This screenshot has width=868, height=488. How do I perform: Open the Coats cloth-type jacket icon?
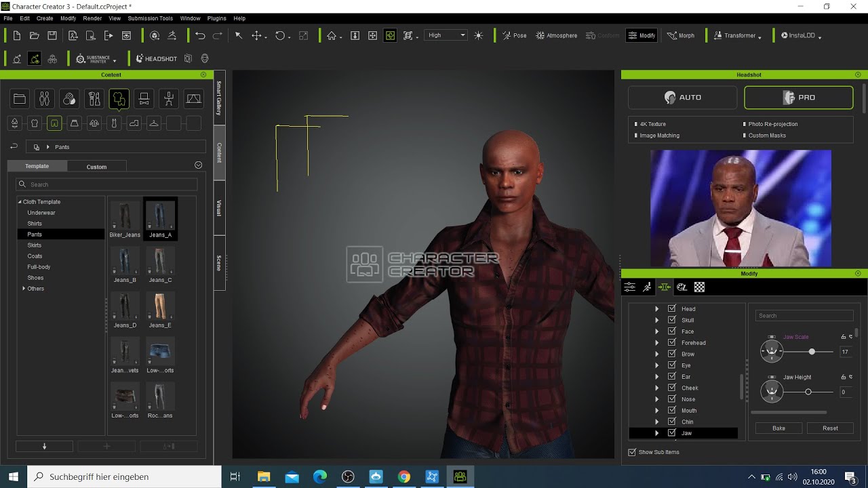click(x=94, y=123)
